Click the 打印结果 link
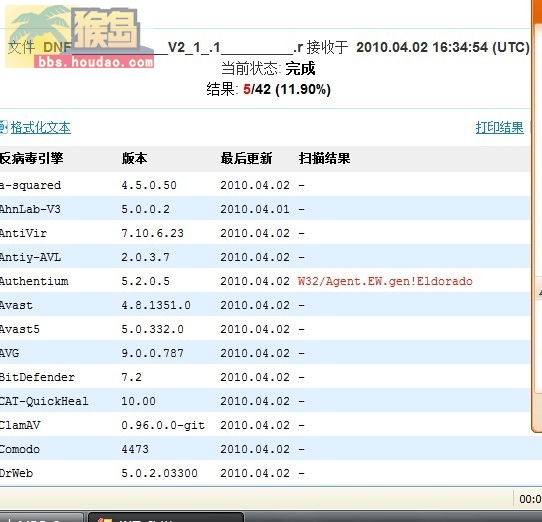 tap(499, 128)
